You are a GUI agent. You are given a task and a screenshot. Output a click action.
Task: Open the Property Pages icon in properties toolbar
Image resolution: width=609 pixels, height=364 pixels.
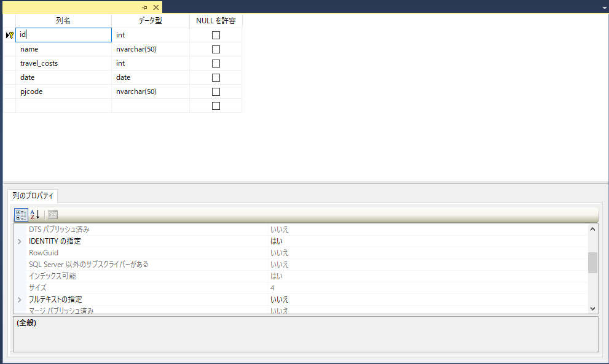tap(53, 215)
